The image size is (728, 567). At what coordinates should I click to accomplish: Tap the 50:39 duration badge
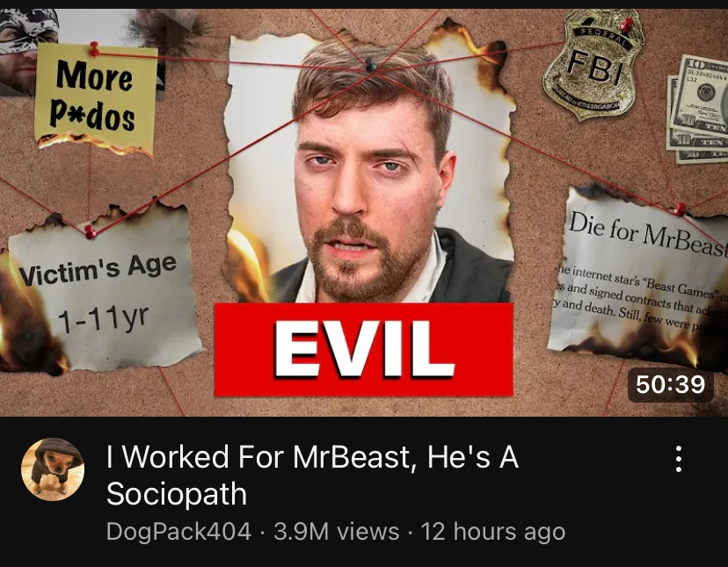click(x=671, y=384)
